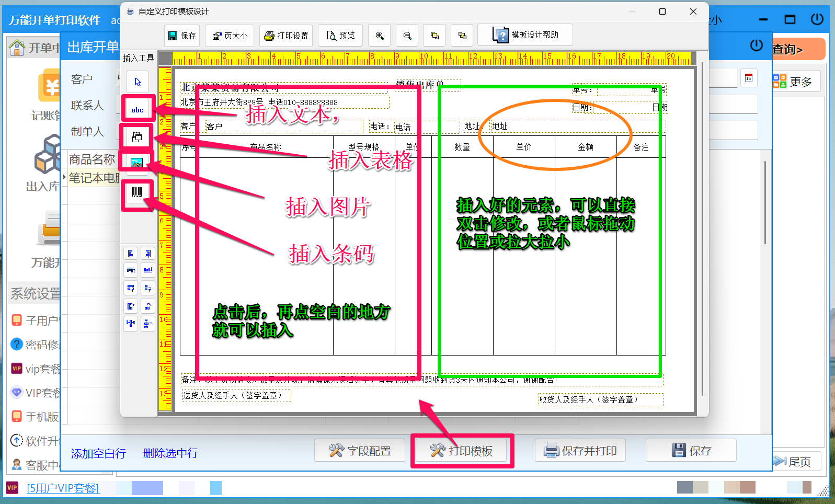Viewport: 835px width, 504px height.
Task: Align selected elements to the left edge
Action: pos(131,254)
